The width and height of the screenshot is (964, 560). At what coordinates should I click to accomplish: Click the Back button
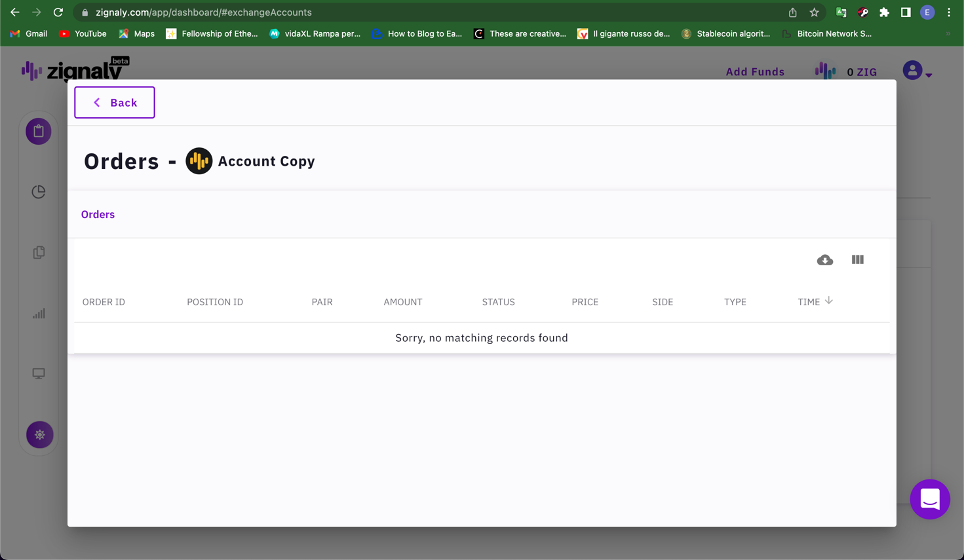(114, 103)
